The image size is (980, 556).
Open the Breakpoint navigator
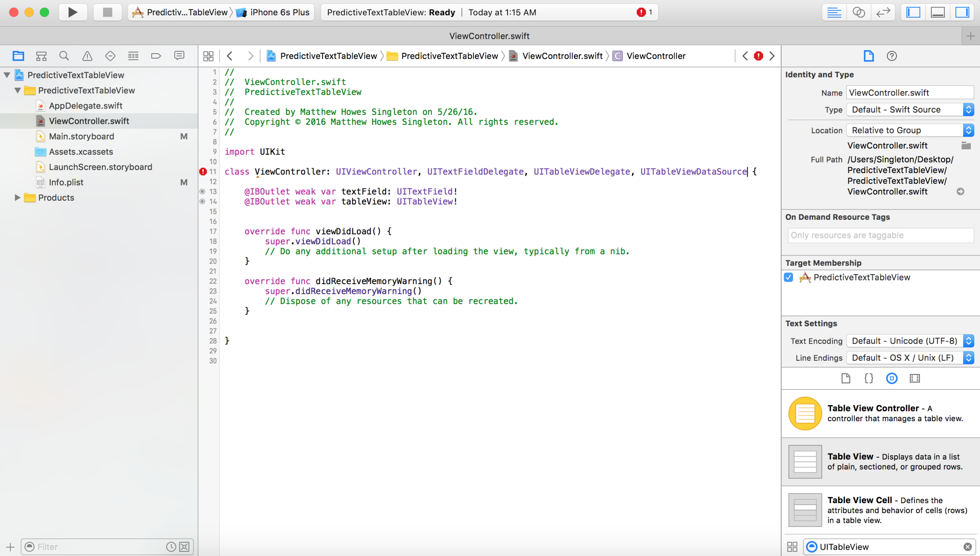[x=156, y=56]
